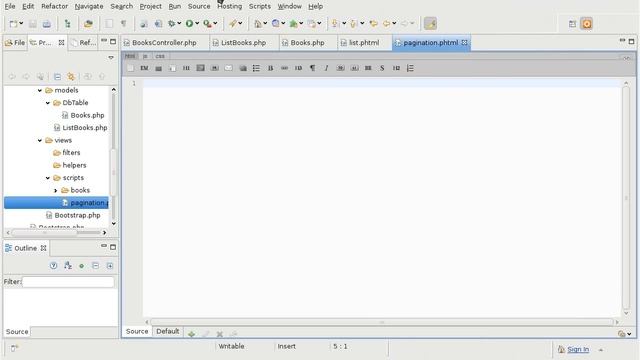Open the File menu

(x=10, y=7)
